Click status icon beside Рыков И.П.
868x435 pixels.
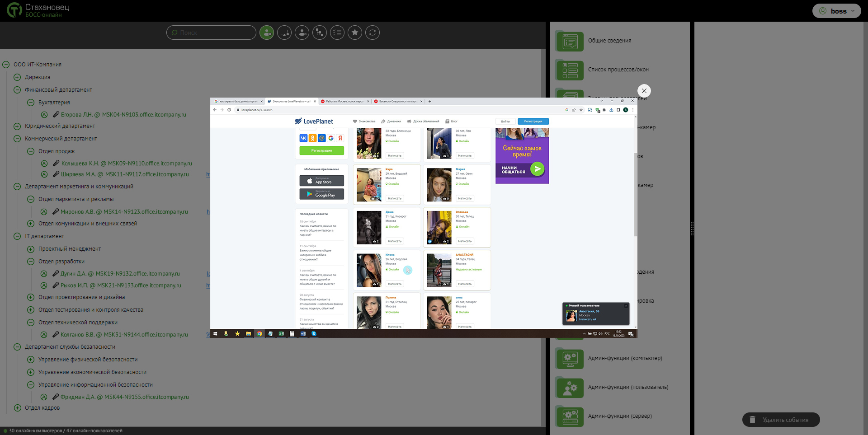pos(44,285)
